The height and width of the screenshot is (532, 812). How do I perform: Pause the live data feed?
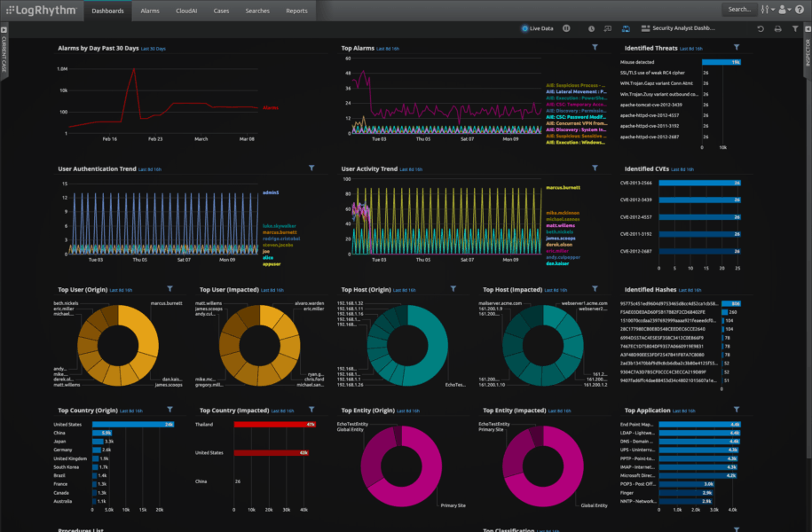coord(566,28)
